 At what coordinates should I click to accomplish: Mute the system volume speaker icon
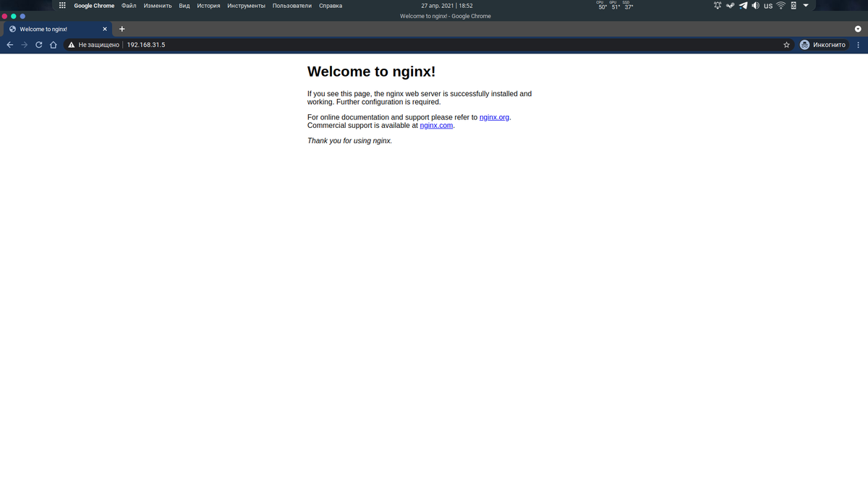pyautogui.click(x=755, y=5)
